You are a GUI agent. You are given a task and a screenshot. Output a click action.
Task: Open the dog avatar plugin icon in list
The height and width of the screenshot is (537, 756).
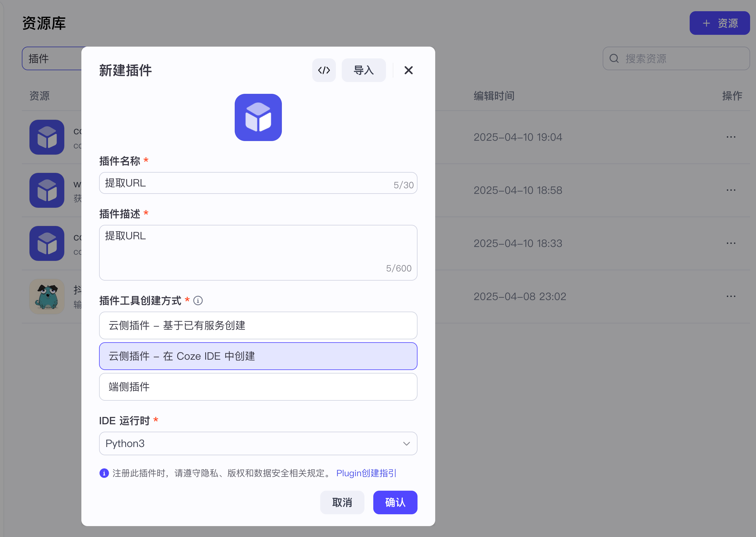[47, 296]
